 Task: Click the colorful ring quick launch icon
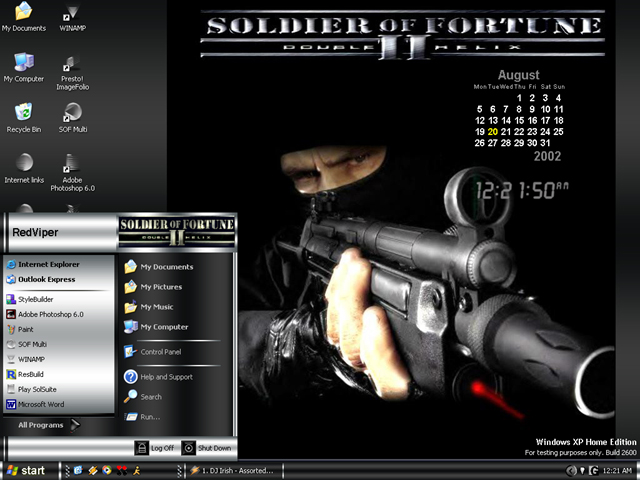tap(107, 471)
